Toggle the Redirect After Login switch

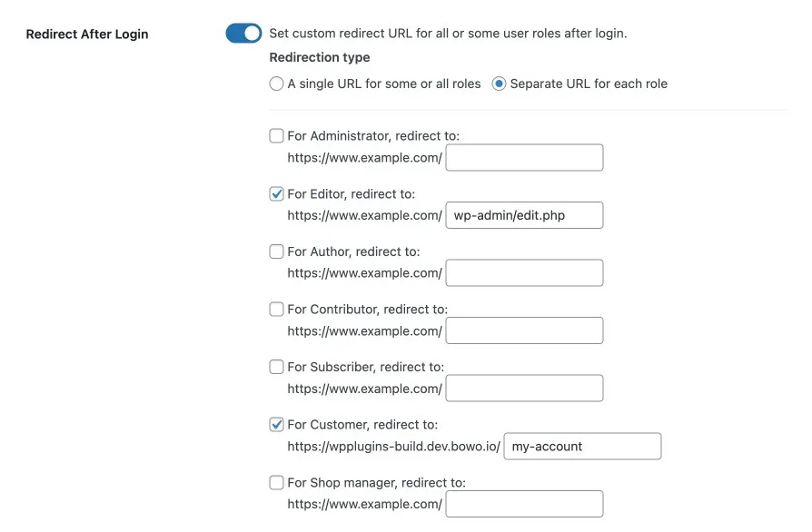pos(243,33)
